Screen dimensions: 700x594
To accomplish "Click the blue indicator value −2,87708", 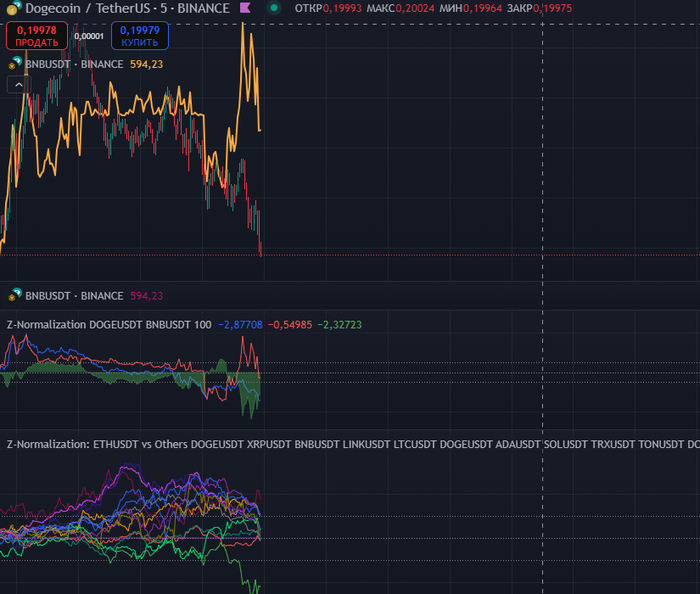I will [x=240, y=325].
